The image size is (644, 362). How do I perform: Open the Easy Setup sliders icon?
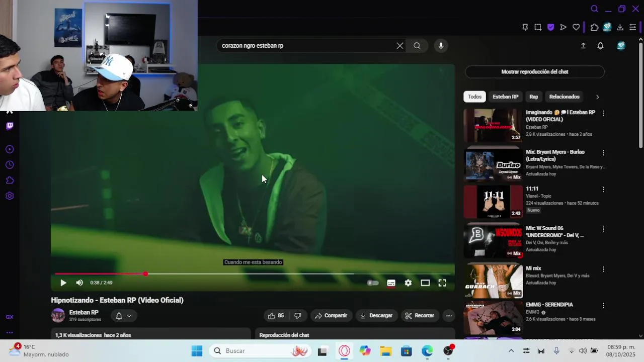tap(633, 27)
